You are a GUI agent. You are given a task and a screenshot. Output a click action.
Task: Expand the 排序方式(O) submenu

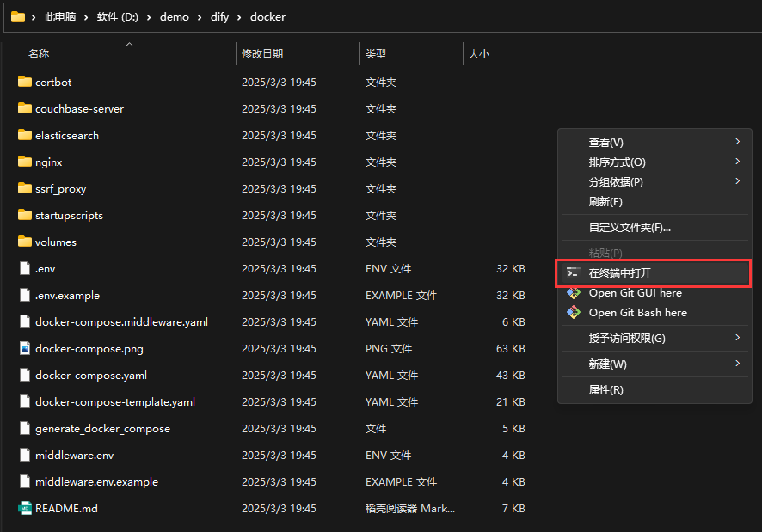pos(617,162)
